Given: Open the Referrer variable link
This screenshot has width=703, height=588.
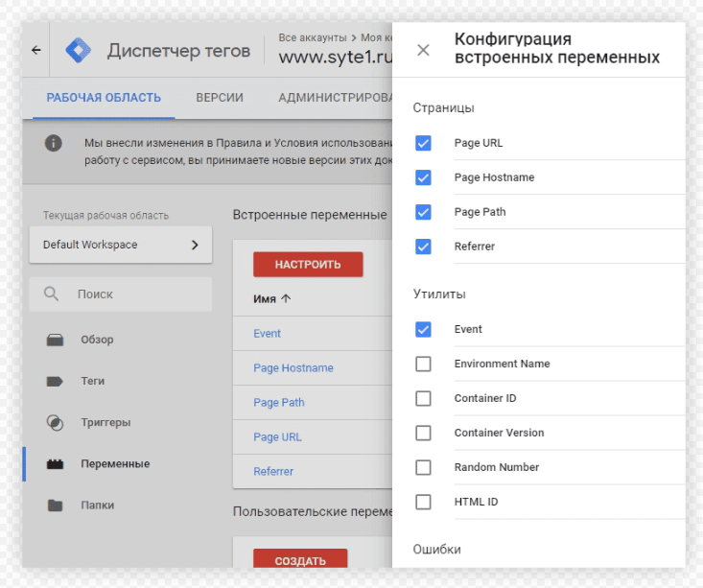Looking at the screenshot, I should click(x=273, y=472).
